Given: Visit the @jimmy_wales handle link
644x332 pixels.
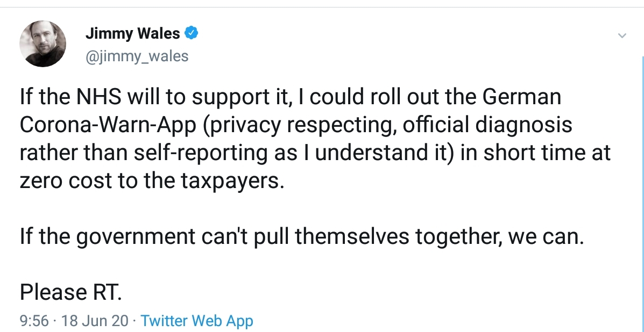Looking at the screenshot, I should click(x=137, y=56).
